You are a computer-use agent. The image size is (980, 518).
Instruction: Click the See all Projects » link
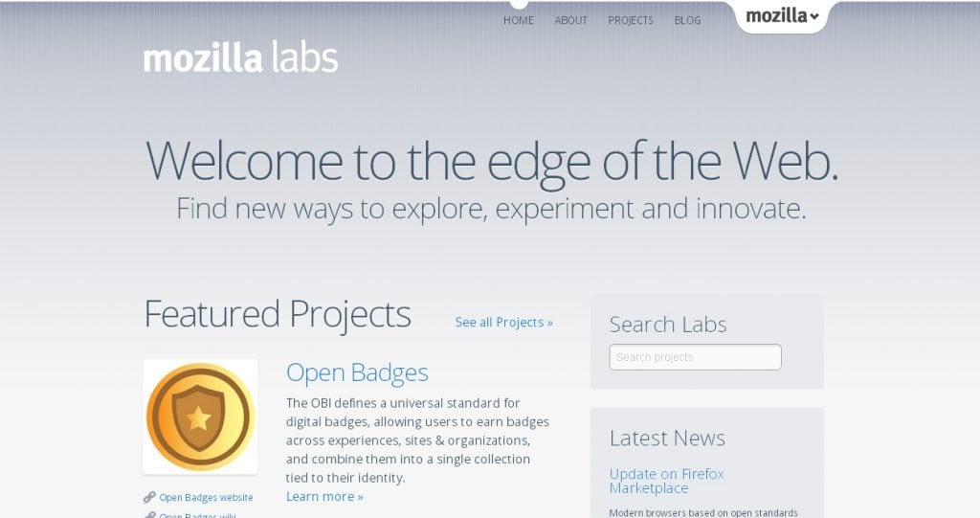pos(504,323)
